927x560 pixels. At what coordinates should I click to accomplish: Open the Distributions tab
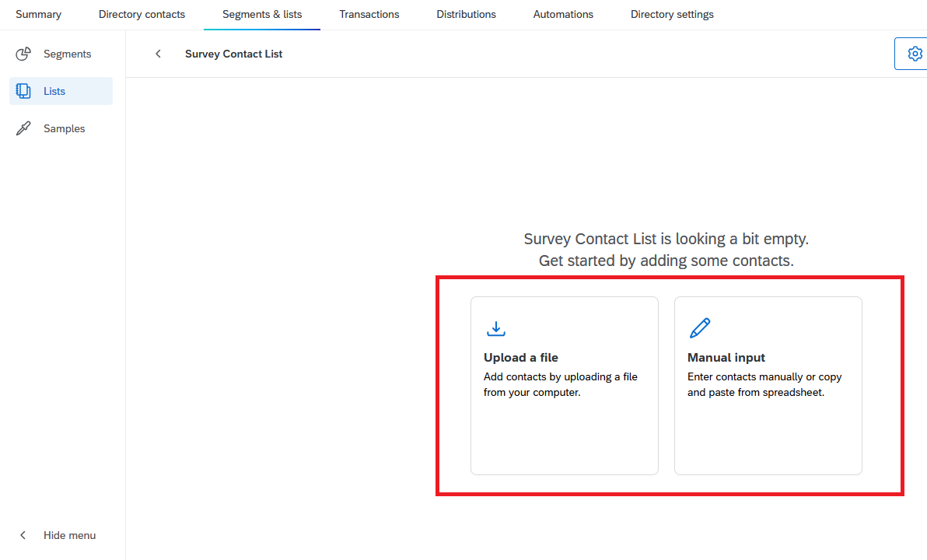click(x=466, y=14)
